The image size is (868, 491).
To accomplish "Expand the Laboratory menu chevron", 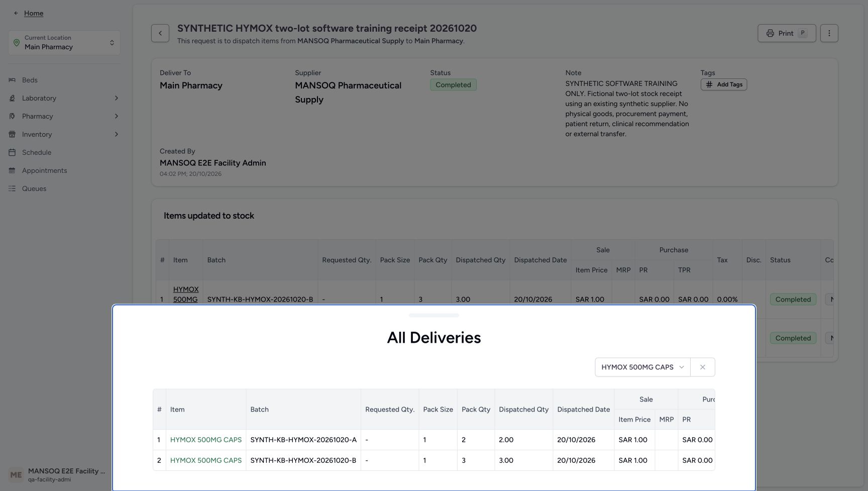I will (117, 98).
